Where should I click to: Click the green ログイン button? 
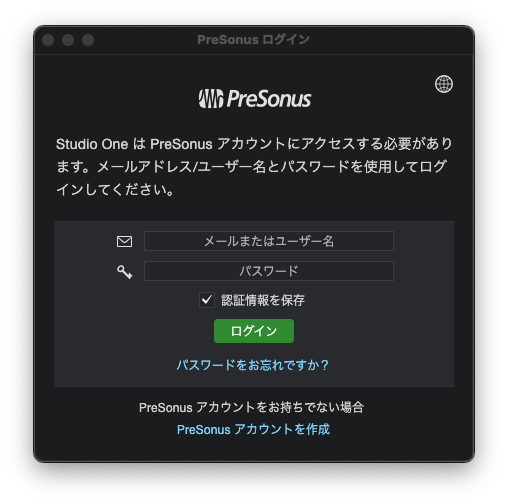[x=254, y=331]
